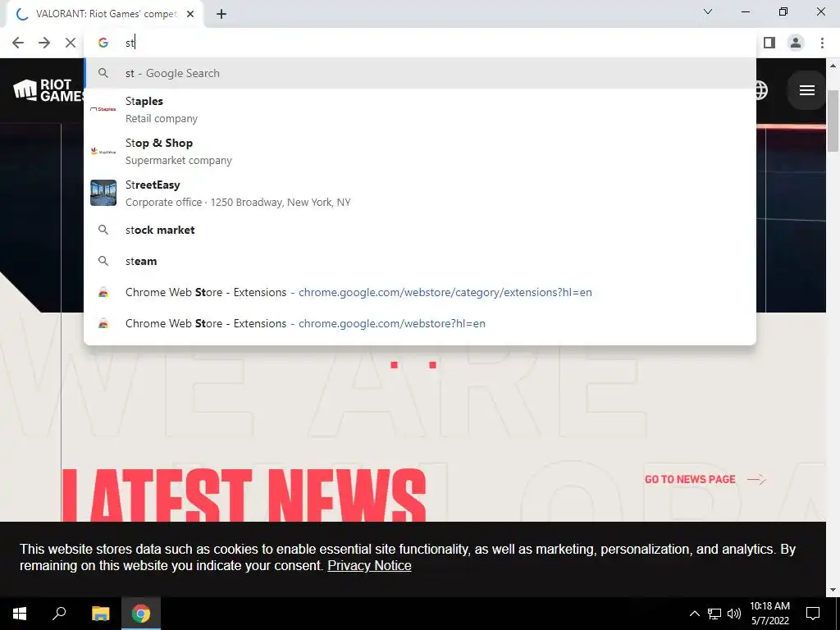Viewport: 840px width, 630px height.
Task: Open Windows taskbar search
Action: [x=59, y=614]
